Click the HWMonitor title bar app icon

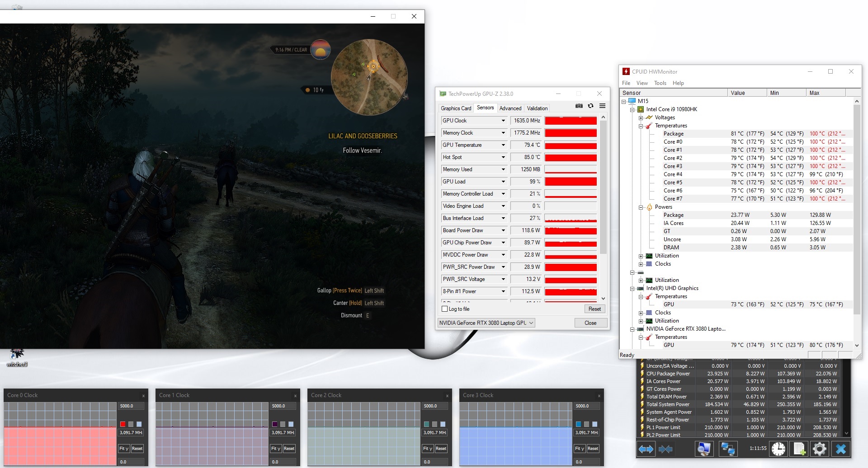tap(626, 71)
